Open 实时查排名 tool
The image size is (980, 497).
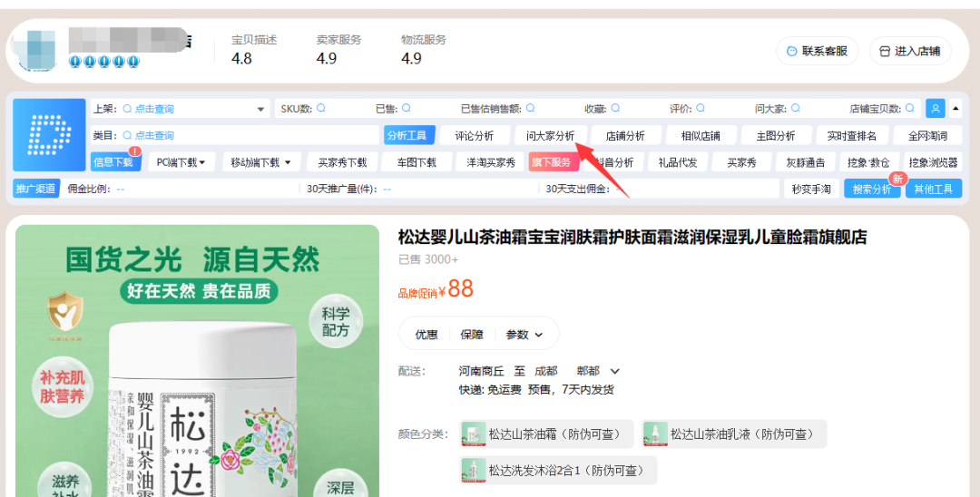coord(852,135)
